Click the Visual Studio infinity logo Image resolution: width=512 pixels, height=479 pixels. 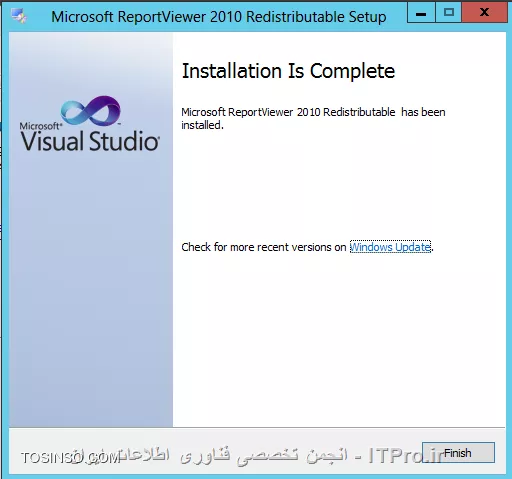91,111
